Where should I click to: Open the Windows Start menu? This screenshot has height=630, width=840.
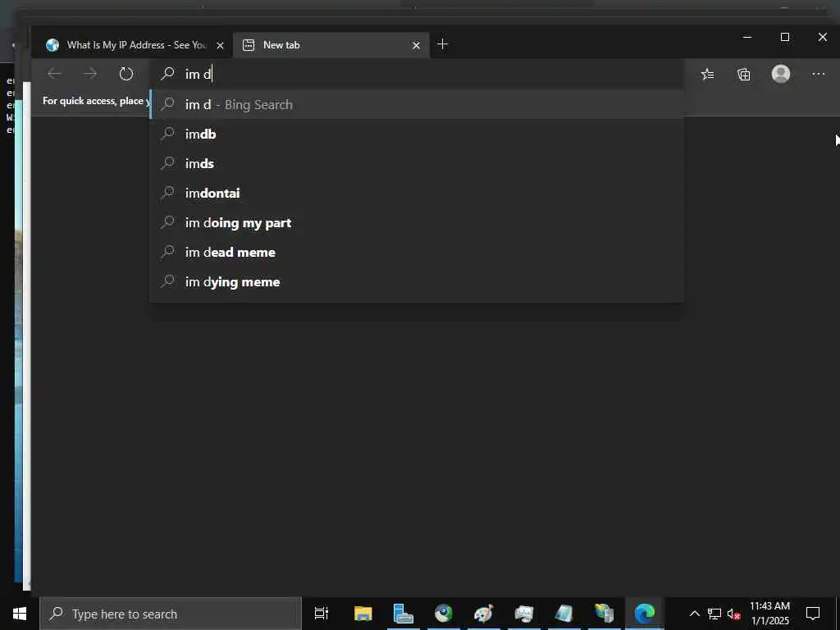[x=20, y=614]
